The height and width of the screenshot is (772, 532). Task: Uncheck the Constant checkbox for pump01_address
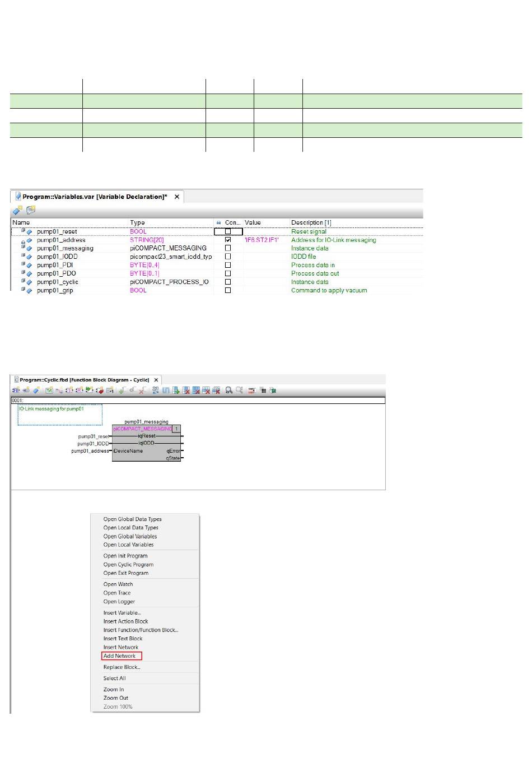point(228,240)
